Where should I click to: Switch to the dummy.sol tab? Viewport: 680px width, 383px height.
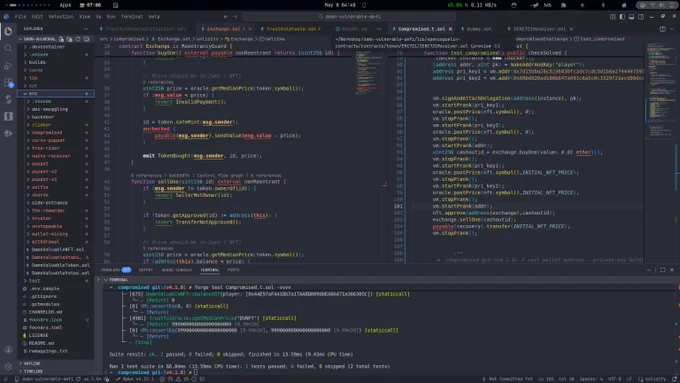pyautogui.click(x=478, y=29)
